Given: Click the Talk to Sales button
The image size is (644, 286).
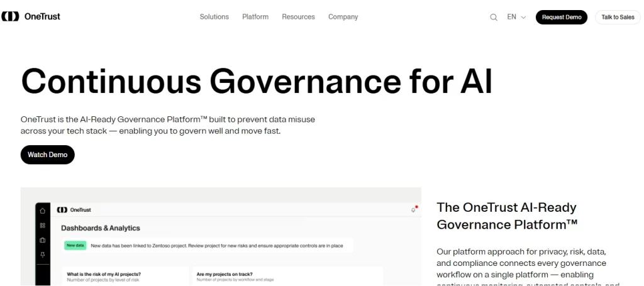Looking at the screenshot, I should click(x=618, y=17).
